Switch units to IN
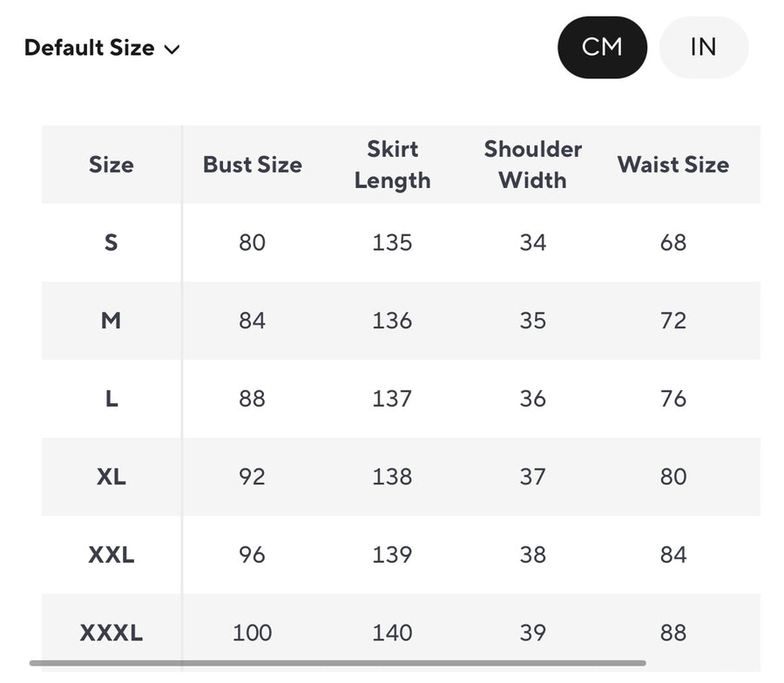 pos(703,47)
